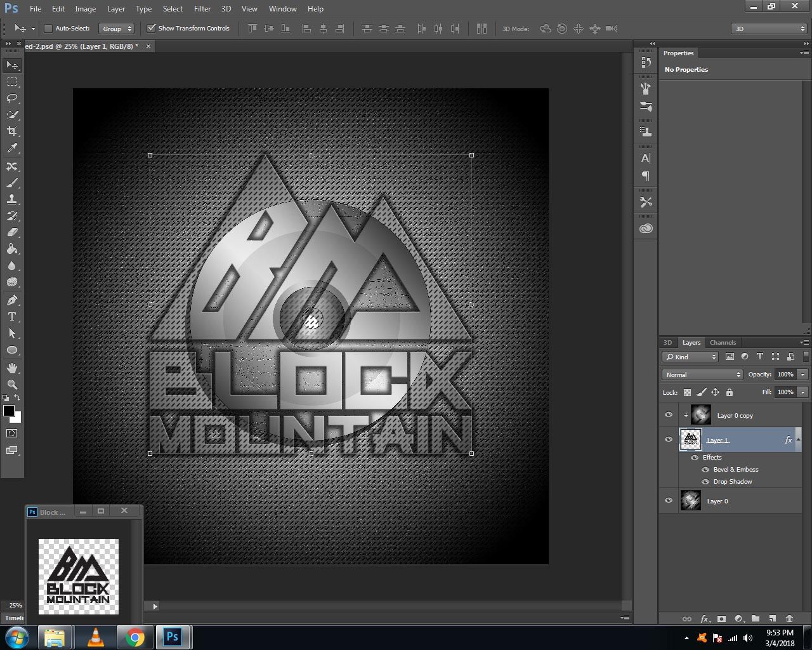
Task: Select the Blur tool
Action: coord(12,265)
